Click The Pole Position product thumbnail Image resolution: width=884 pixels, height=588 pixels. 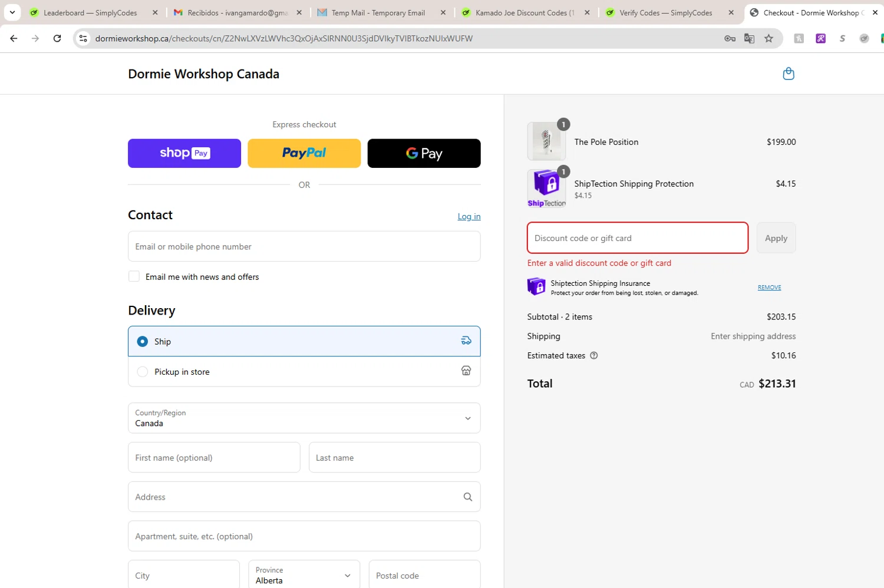546,141
